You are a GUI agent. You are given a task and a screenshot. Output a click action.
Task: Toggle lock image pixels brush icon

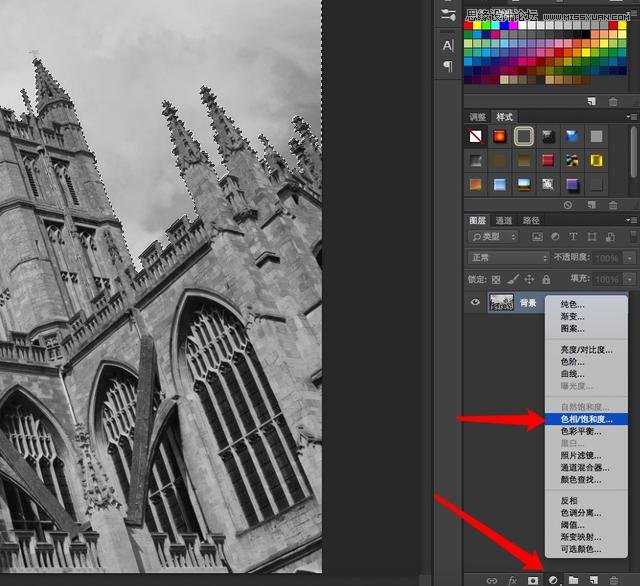[x=513, y=280]
